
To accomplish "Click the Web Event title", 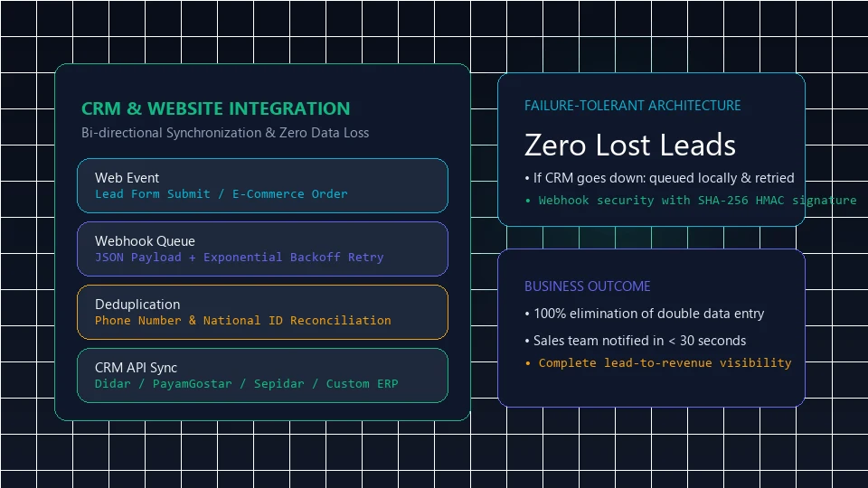I will point(127,178).
